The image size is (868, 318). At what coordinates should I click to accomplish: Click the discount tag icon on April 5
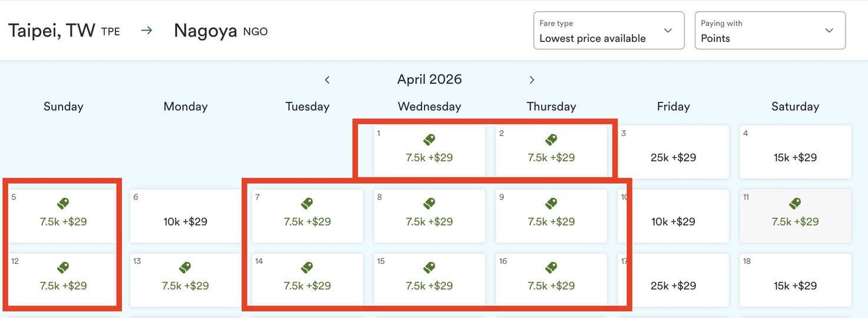(63, 204)
